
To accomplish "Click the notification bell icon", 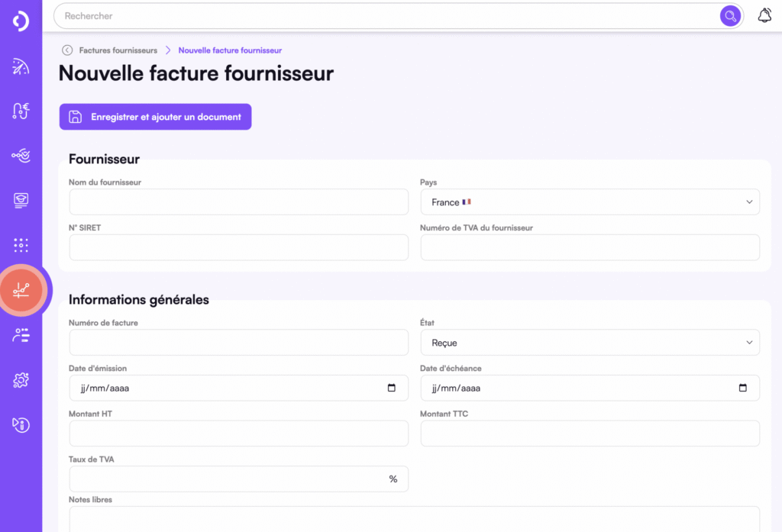I will click(x=764, y=15).
